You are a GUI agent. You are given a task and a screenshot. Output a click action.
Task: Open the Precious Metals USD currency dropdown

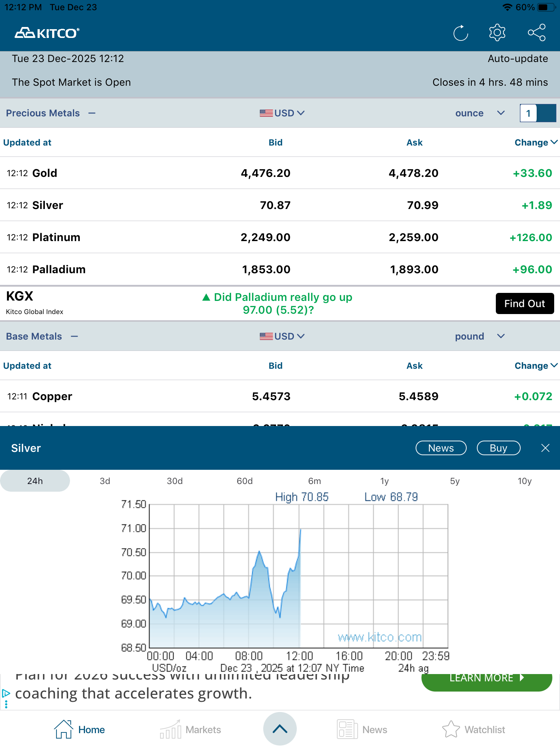pyautogui.click(x=282, y=113)
